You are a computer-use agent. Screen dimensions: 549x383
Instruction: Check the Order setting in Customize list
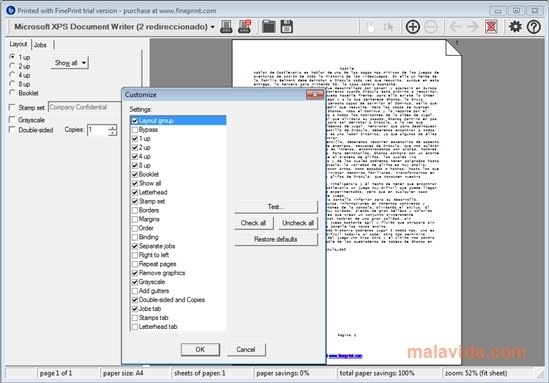(x=135, y=228)
